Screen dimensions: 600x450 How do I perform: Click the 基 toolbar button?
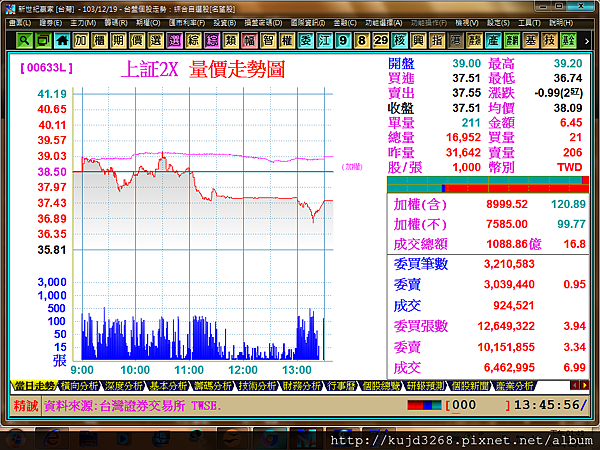pos(530,40)
